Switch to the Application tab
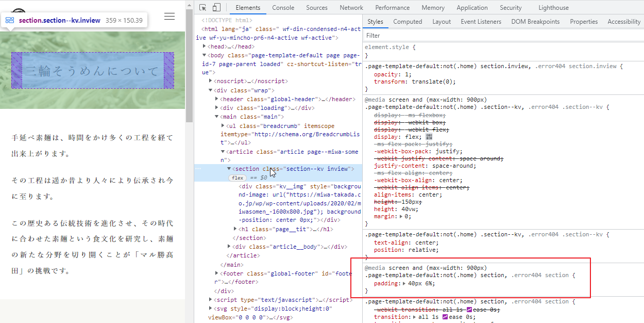This screenshot has height=323, width=644. (472, 8)
